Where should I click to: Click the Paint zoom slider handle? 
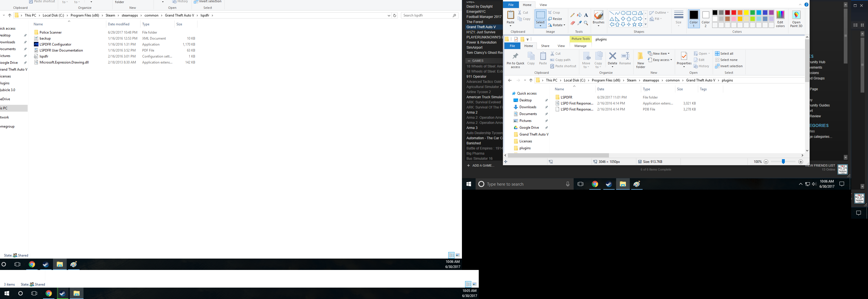click(x=783, y=162)
